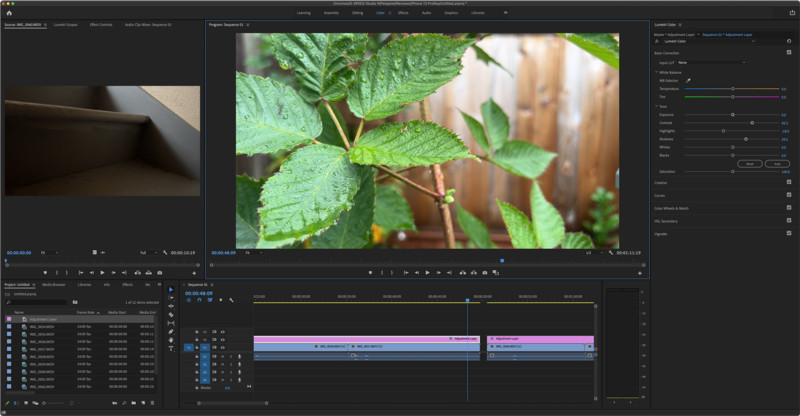
Task: Open Source monitor Full resolution dropdown
Action: click(x=148, y=253)
